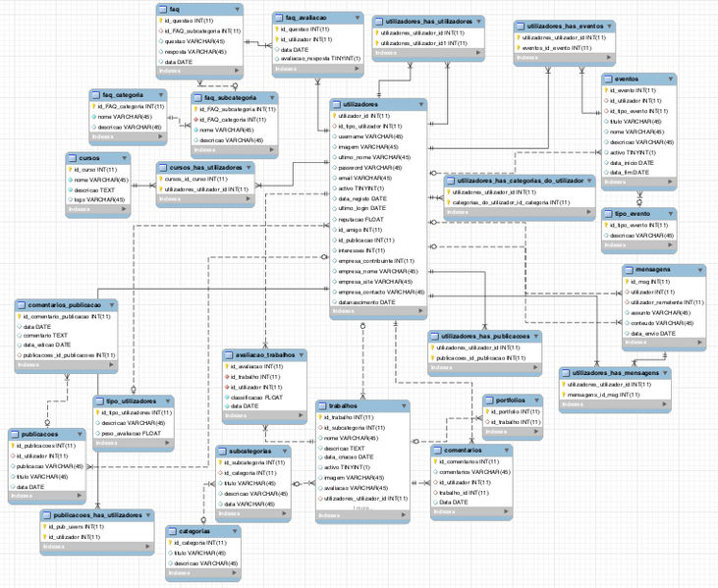Click the table icon in categorias header
718x588 pixels.
[173, 530]
